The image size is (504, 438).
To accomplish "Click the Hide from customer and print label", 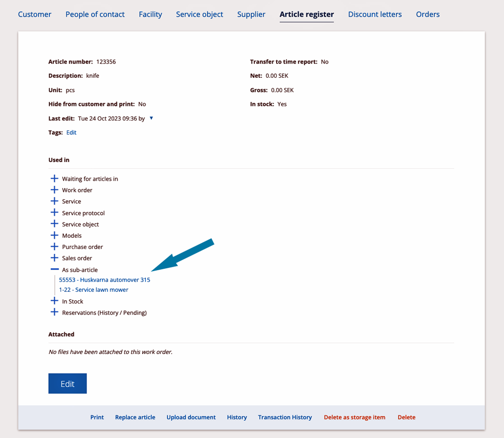I will click(92, 104).
